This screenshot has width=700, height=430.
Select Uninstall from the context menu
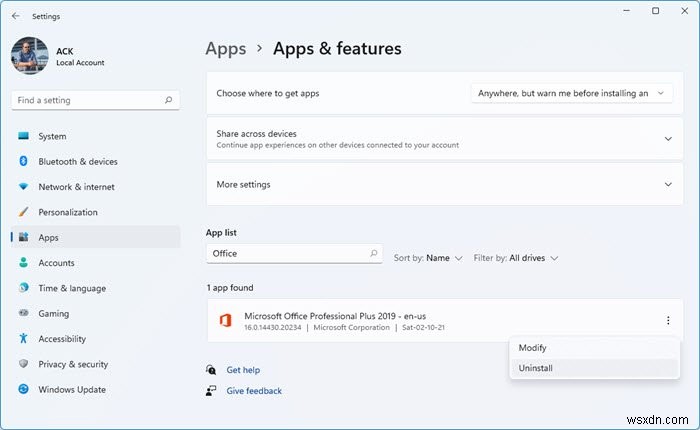click(x=535, y=368)
